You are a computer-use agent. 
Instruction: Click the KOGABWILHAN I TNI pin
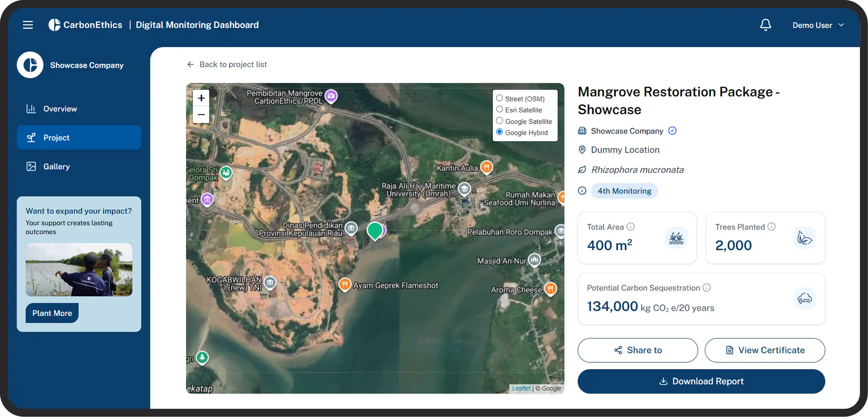point(270,283)
